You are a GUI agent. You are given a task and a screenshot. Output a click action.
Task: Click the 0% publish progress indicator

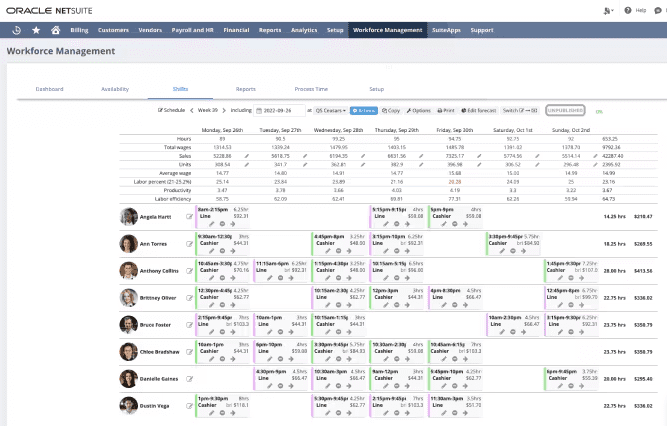point(599,111)
